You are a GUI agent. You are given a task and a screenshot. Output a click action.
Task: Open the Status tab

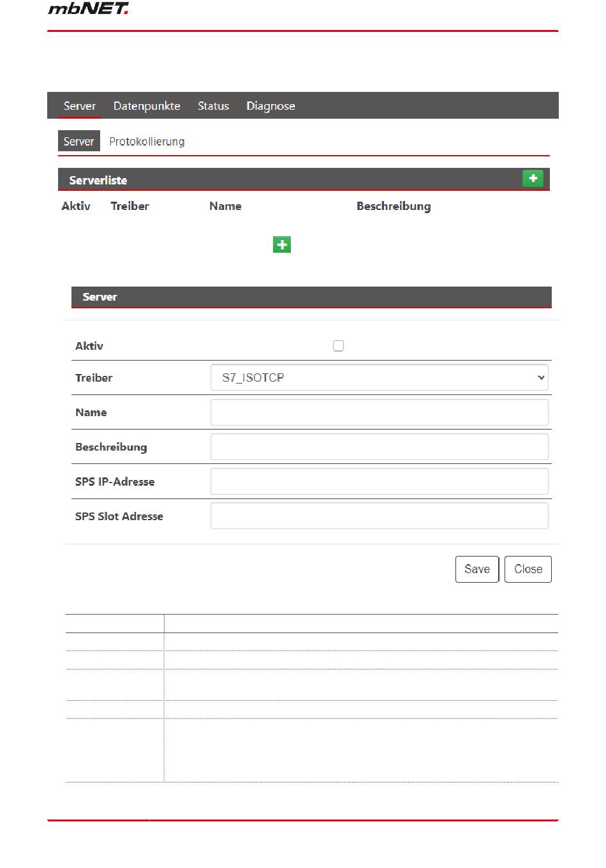tap(213, 106)
